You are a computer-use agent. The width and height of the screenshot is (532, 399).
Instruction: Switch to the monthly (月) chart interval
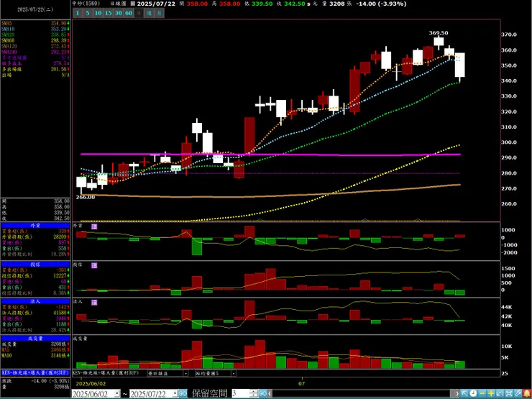tap(160, 13)
